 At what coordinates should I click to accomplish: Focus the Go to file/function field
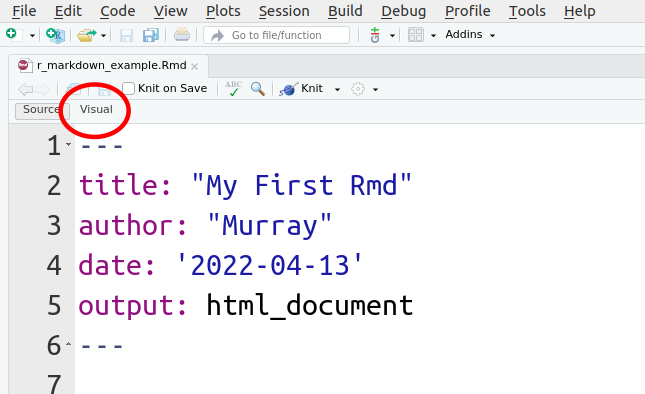(x=276, y=35)
